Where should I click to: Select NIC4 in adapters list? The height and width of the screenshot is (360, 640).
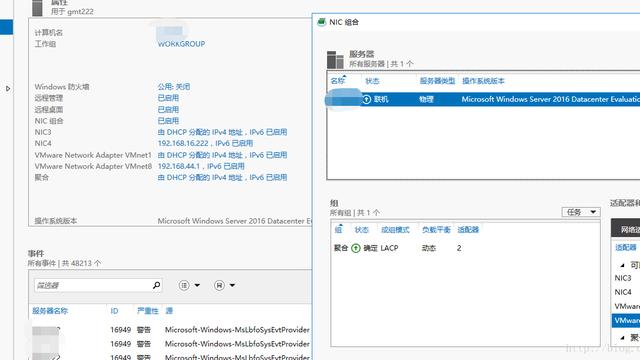click(623, 292)
